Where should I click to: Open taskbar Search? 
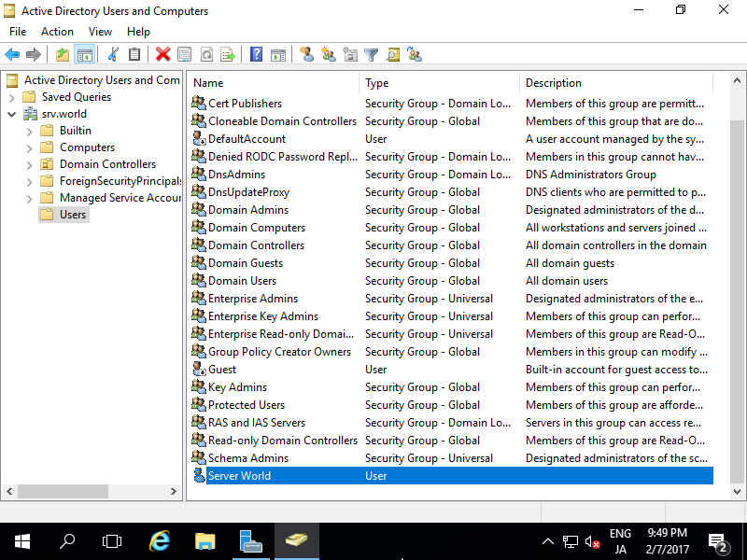pos(67,541)
